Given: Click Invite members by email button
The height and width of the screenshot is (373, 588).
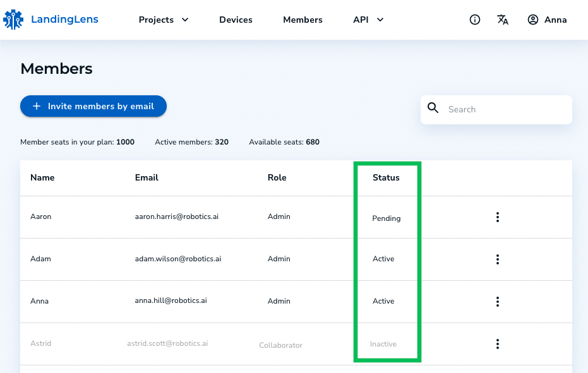Looking at the screenshot, I should click(x=93, y=106).
